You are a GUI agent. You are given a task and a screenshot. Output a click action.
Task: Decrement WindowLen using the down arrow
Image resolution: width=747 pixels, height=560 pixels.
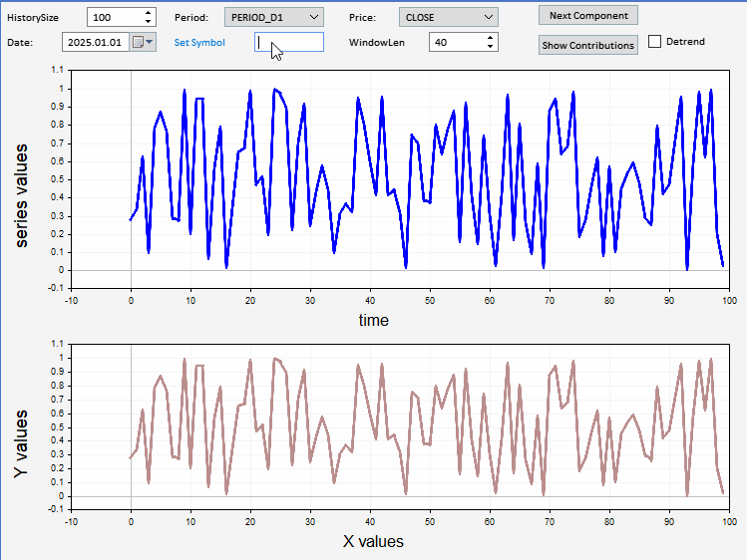click(x=491, y=46)
